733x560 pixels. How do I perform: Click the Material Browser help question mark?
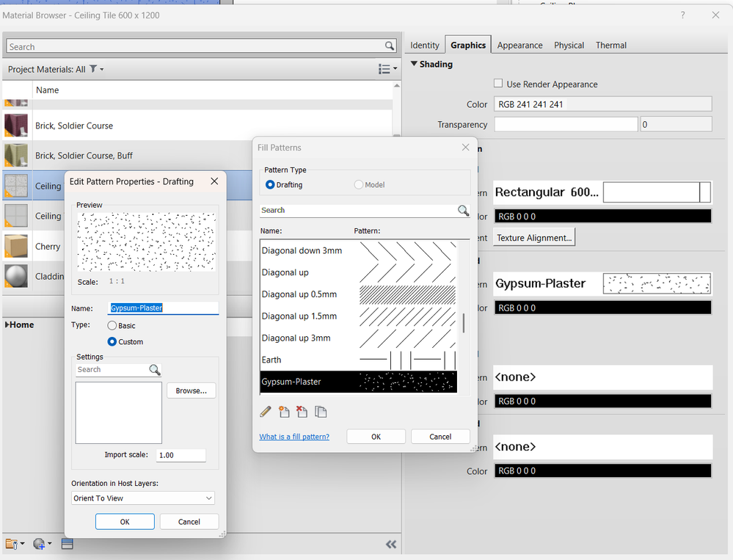(x=682, y=15)
